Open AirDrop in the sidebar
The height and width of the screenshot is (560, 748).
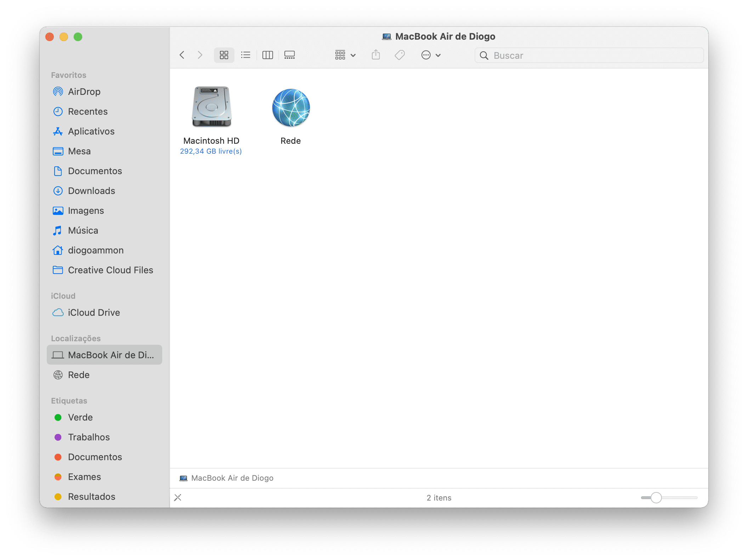tap(104, 92)
